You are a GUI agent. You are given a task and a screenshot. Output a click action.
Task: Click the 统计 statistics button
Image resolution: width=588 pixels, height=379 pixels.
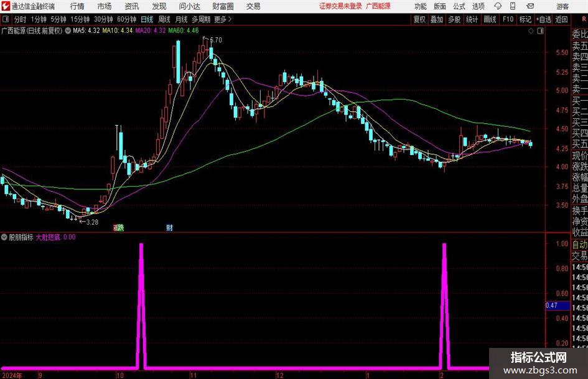(472, 19)
